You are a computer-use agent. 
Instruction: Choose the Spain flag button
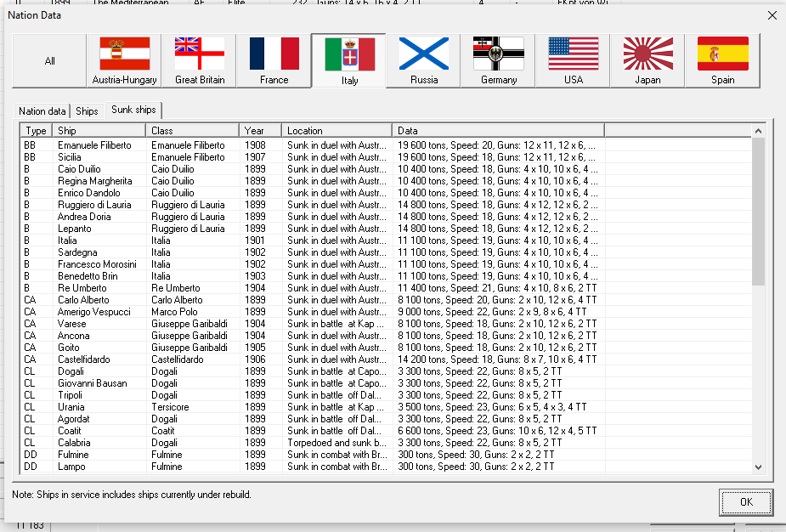722,60
